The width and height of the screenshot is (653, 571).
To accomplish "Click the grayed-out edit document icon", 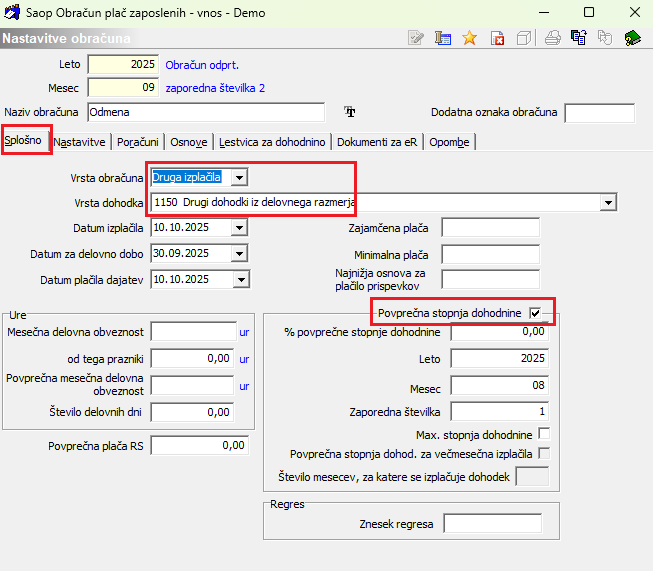I will (x=416, y=38).
